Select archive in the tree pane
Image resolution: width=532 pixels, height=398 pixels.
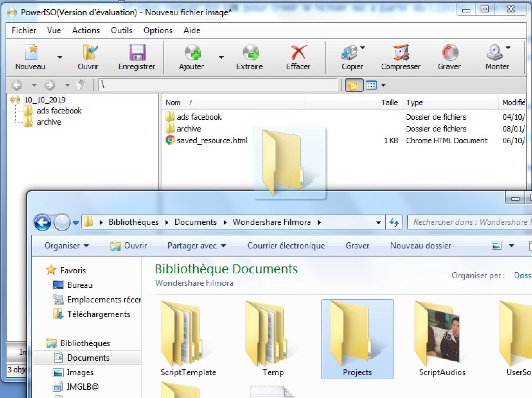[49, 122]
